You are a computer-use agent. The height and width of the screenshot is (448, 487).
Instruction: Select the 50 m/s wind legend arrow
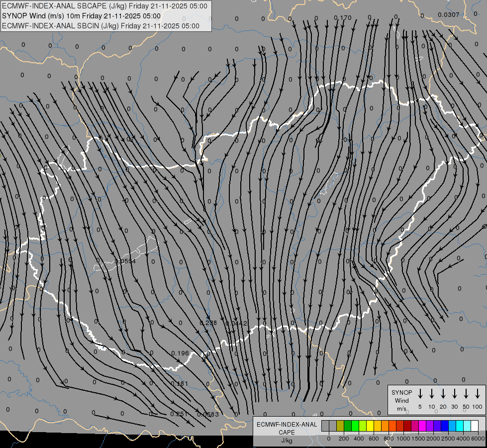(466, 394)
